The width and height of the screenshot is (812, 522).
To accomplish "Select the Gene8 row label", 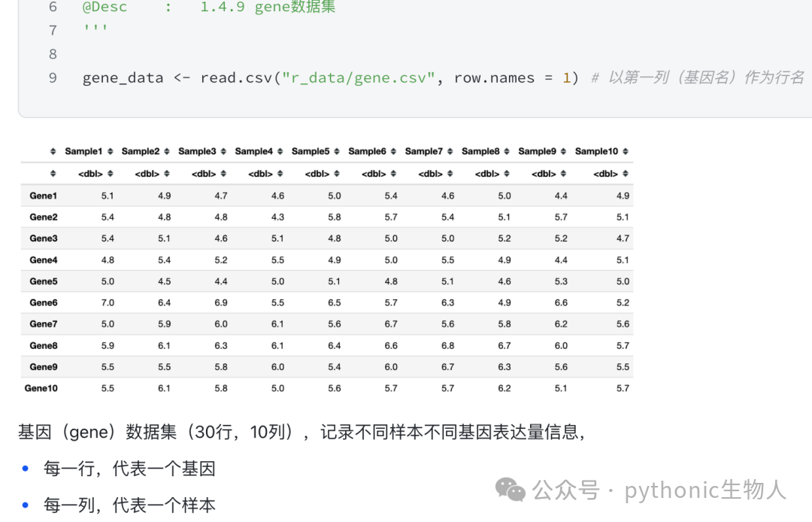I will pos(43,345).
